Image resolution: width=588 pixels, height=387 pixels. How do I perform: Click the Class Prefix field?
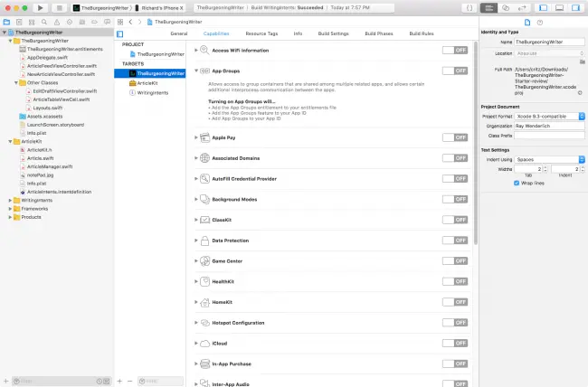tap(549, 136)
